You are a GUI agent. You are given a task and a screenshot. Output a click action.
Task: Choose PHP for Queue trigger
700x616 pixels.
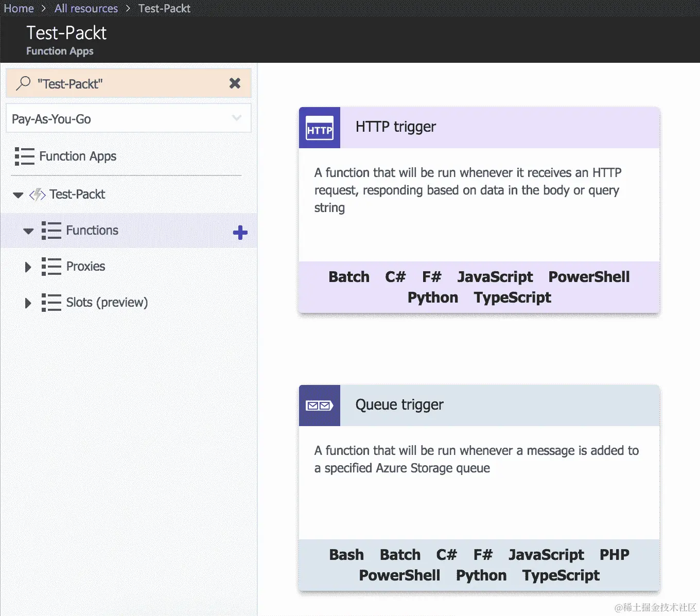[x=614, y=555]
